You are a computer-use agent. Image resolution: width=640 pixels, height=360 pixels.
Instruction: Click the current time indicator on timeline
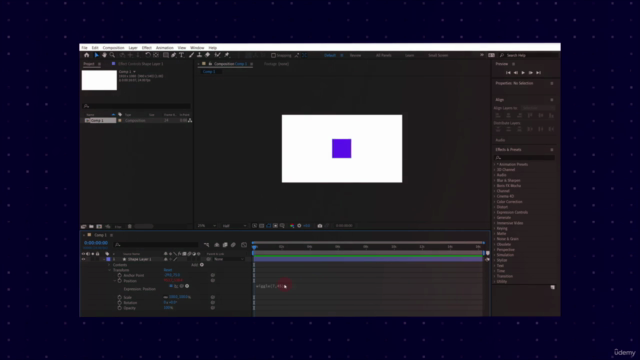coord(254,247)
